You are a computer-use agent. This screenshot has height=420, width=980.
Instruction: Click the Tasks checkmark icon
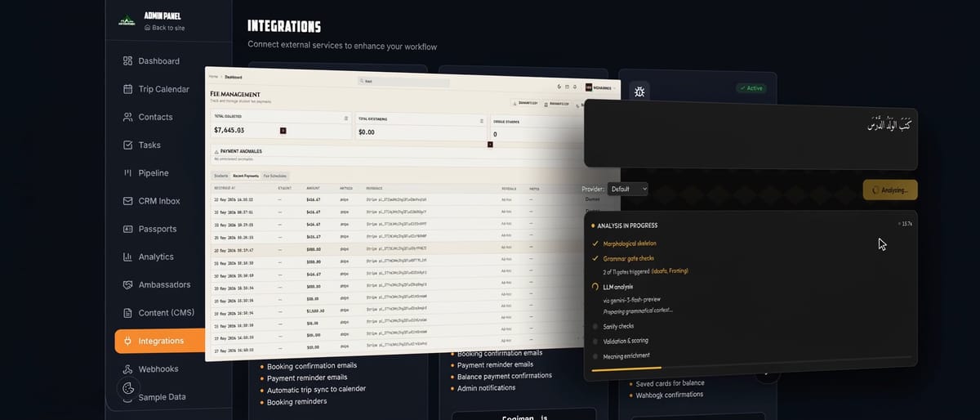(x=127, y=145)
